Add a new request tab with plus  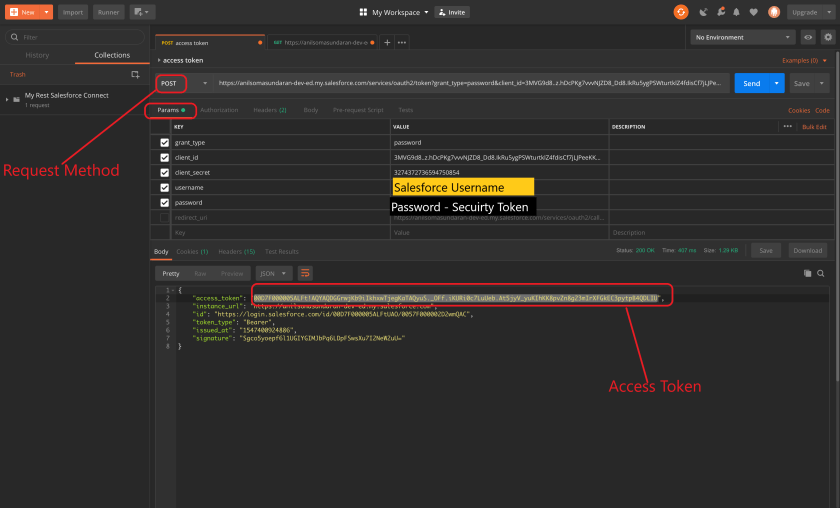tap(387, 42)
